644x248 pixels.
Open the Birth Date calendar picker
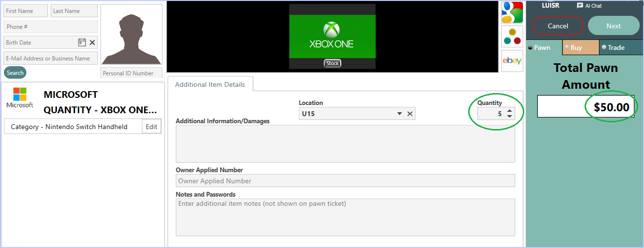82,42
